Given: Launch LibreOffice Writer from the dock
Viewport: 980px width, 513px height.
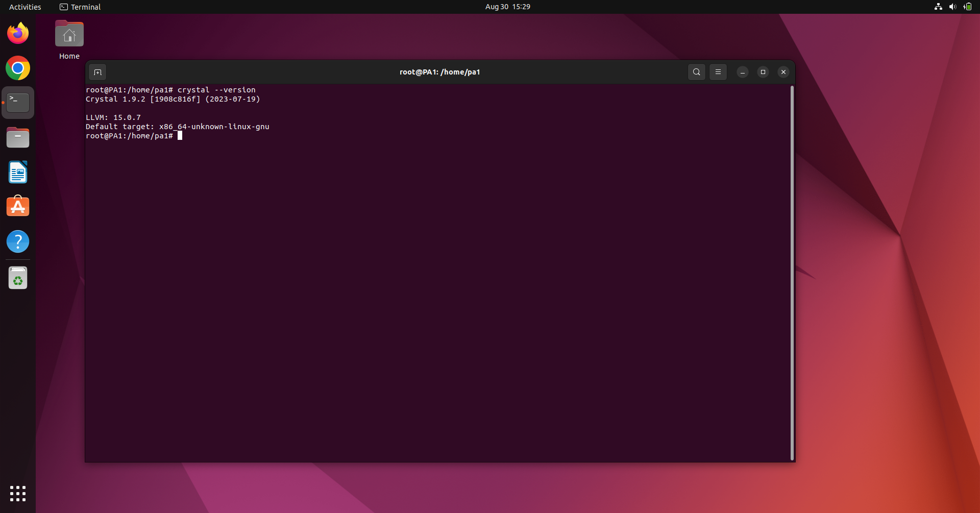Looking at the screenshot, I should (18, 172).
